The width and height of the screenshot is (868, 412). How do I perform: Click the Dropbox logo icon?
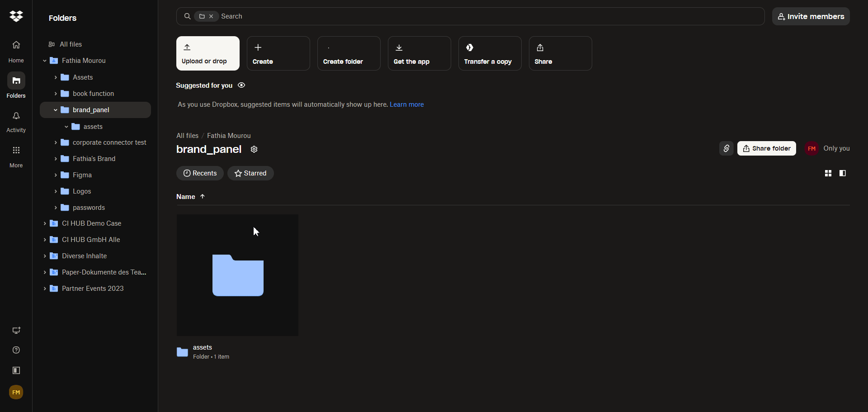[x=16, y=16]
